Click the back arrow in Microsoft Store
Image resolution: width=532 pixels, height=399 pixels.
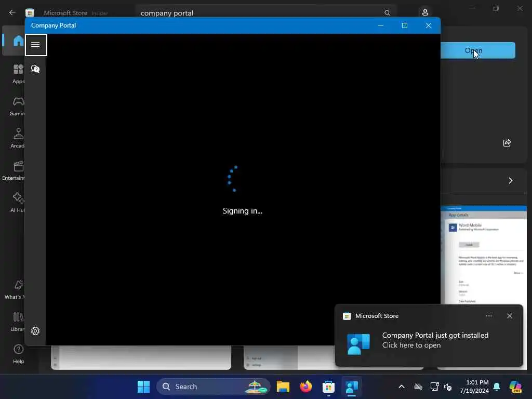click(x=12, y=12)
